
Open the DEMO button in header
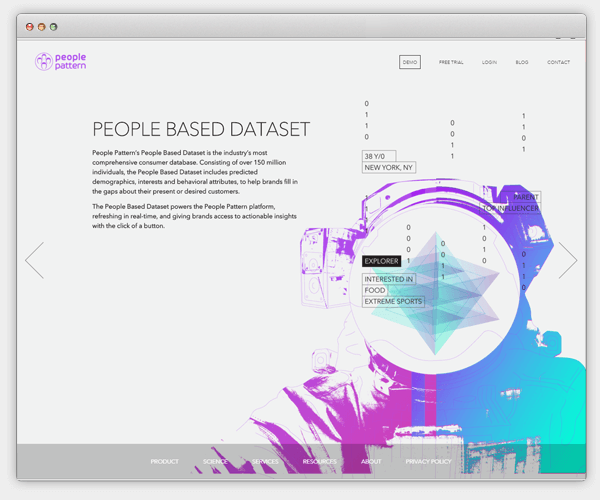click(x=410, y=62)
